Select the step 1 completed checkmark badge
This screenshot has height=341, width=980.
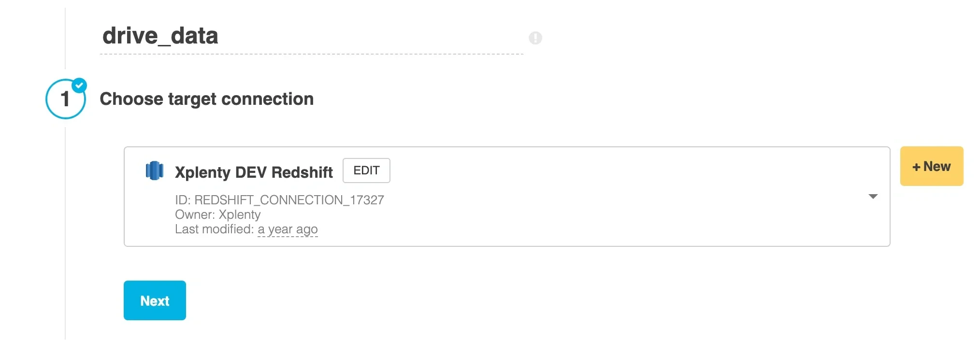point(79,85)
